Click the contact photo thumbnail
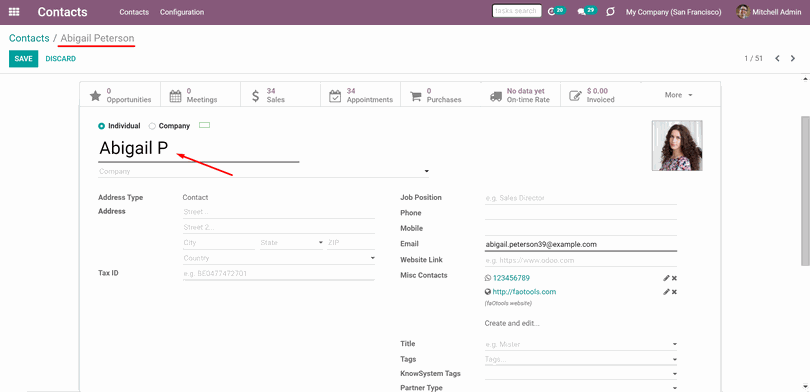The width and height of the screenshot is (810, 392). (x=677, y=146)
